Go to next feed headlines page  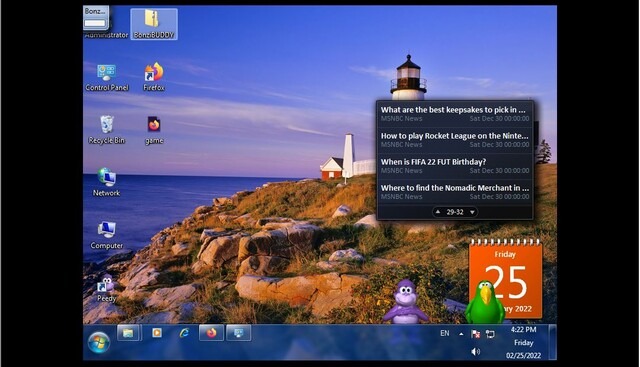(x=472, y=212)
